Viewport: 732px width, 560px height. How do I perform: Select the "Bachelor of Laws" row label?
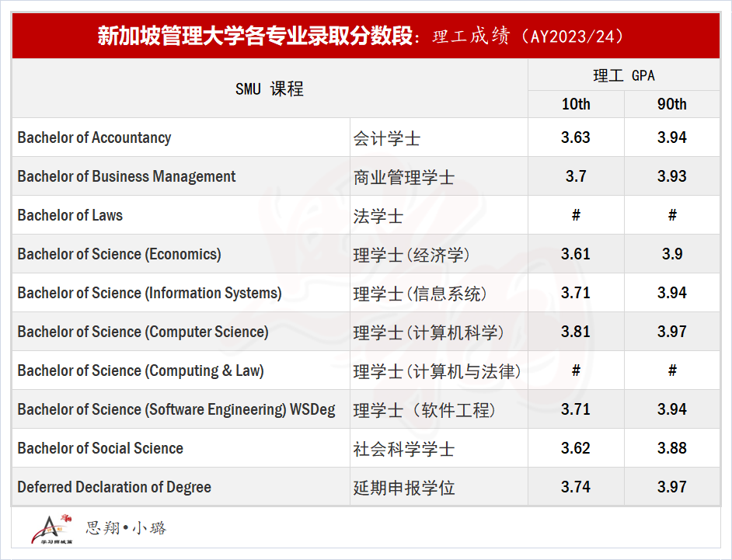[x=70, y=215]
